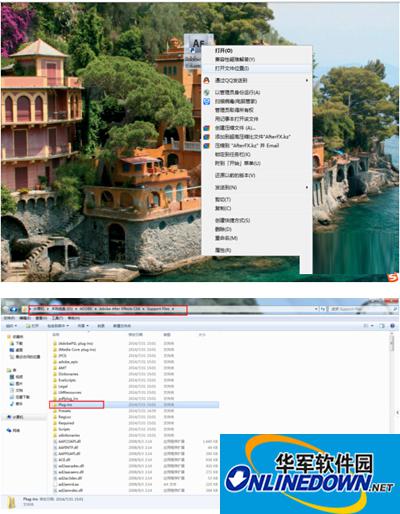Open the 共享 dropdown in the toolbar

(x=83, y=326)
